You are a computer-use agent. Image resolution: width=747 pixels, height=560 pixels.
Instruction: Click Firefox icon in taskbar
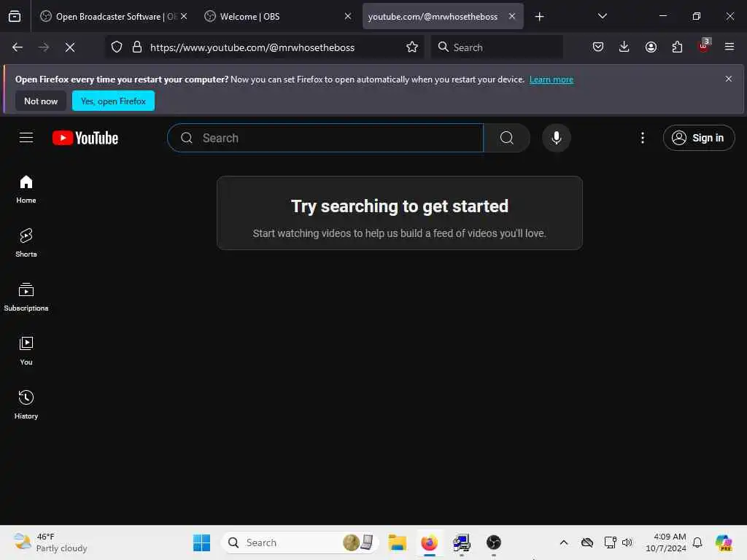coord(429,542)
